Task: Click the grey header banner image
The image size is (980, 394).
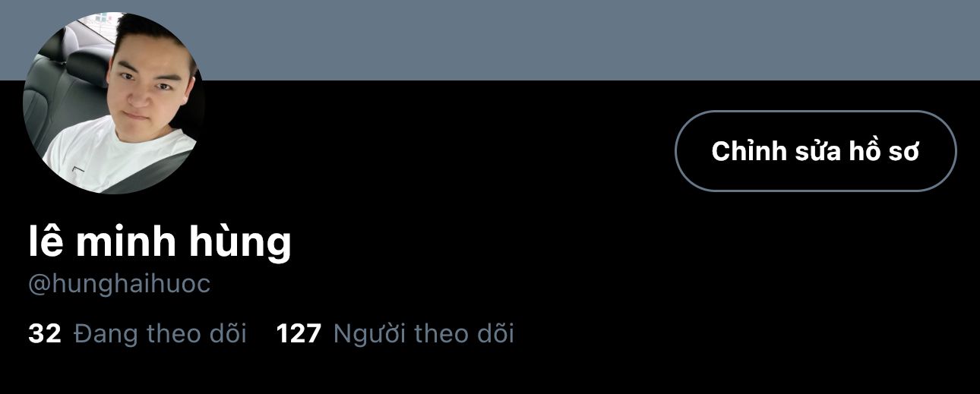Action: 593,39
